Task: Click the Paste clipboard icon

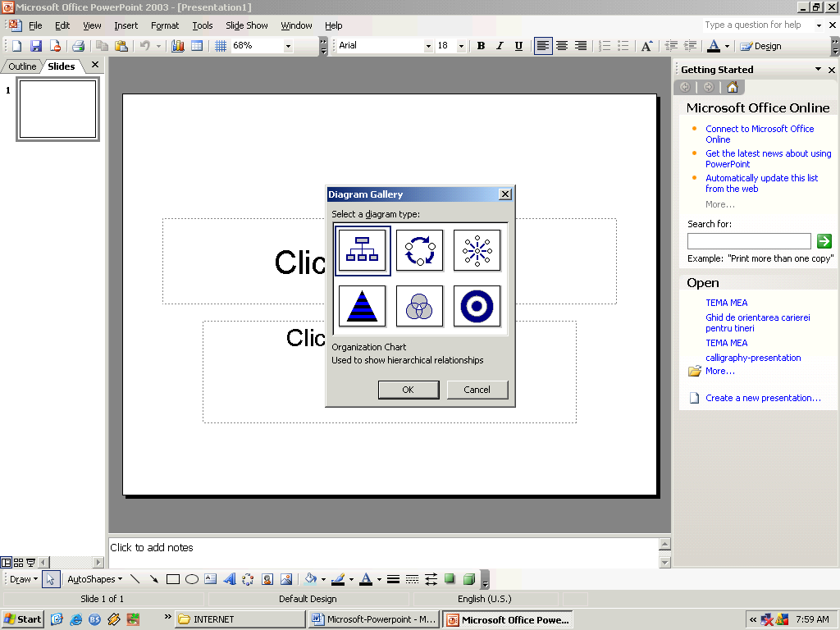Action: click(x=121, y=46)
